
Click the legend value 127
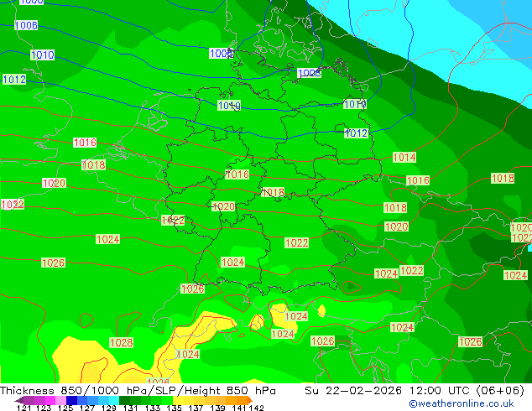pyautogui.click(x=87, y=408)
